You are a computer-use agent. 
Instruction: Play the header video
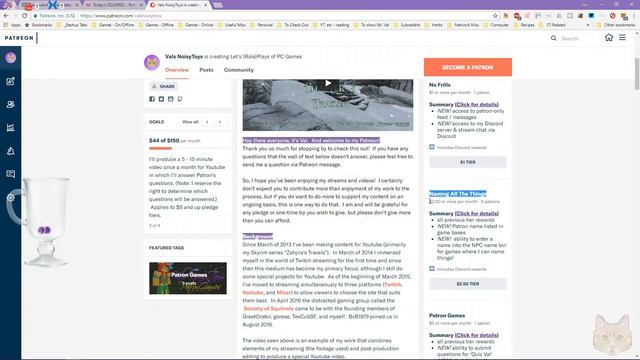click(x=328, y=83)
